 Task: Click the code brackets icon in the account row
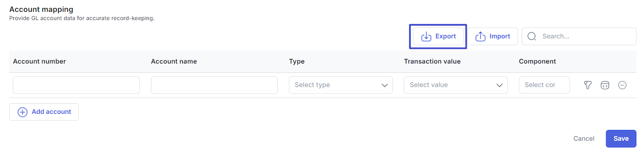pyautogui.click(x=605, y=85)
